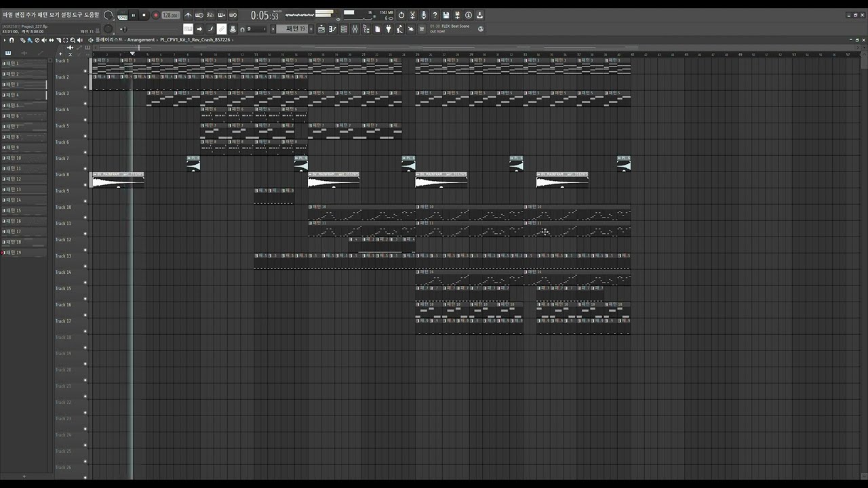The height and width of the screenshot is (488, 868).
Task: Click the pause playback button
Action: click(134, 15)
